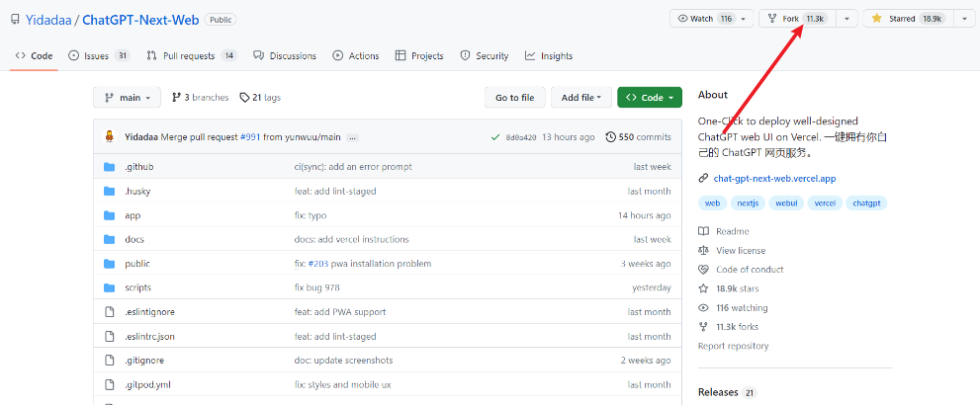Select the web topic tag
This screenshot has width=980, height=405.
712,202
